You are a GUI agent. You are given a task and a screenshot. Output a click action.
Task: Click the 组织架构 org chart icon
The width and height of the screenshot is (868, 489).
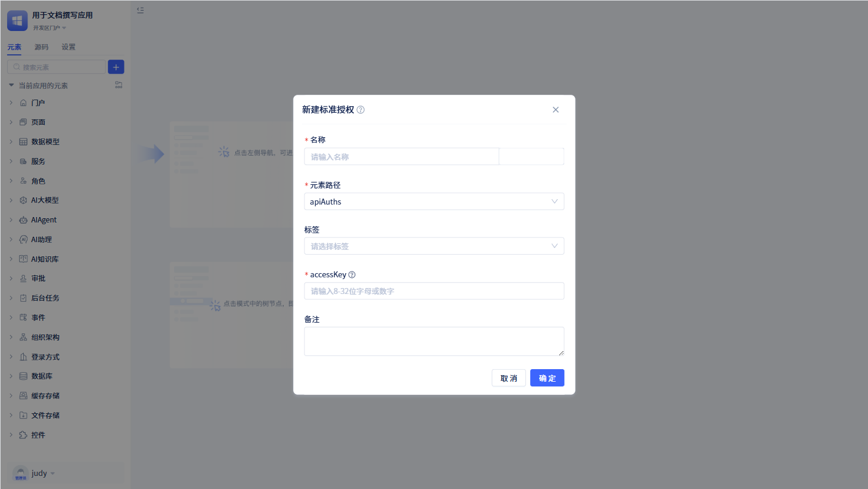tap(23, 338)
